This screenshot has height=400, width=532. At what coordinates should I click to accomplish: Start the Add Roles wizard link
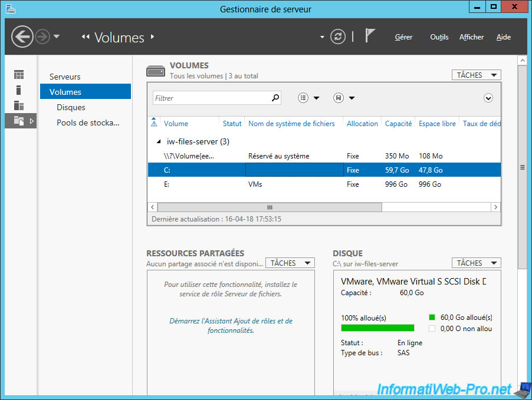point(231,326)
